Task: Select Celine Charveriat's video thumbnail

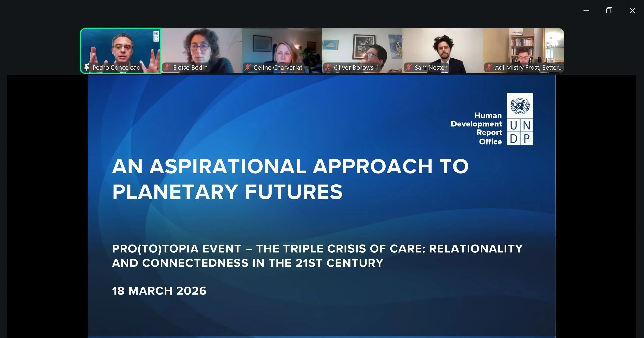Action: click(x=282, y=51)
